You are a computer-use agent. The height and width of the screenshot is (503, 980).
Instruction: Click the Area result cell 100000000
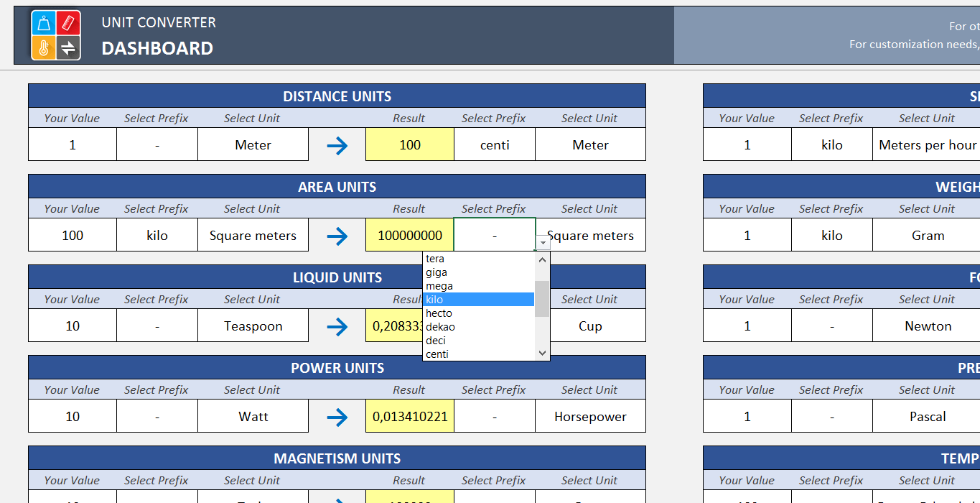[410, 235]
